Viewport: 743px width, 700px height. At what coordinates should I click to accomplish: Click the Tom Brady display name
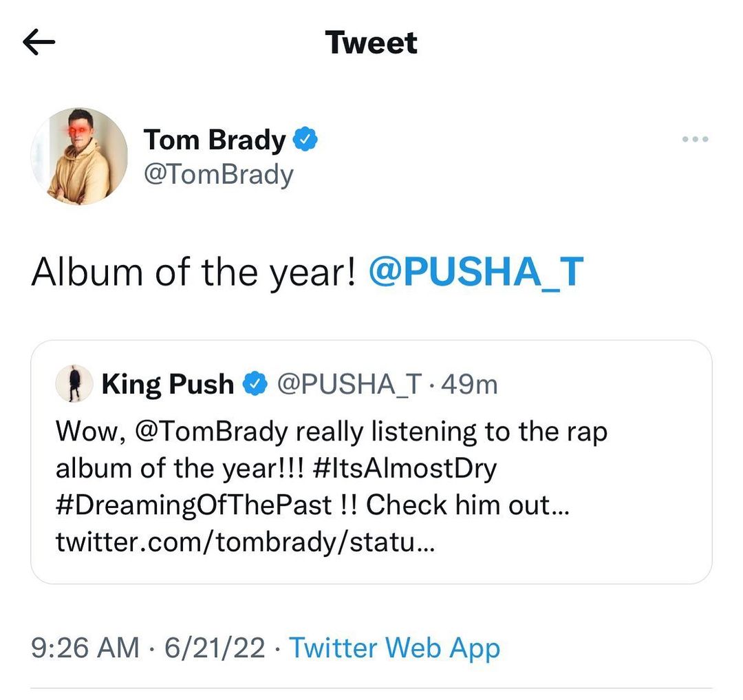tap(214, 140)
